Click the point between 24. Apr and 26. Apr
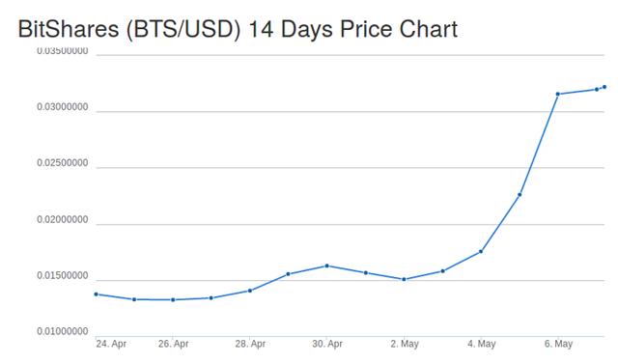The width and height of the screenshot is (618, 364). coord(134,299)
